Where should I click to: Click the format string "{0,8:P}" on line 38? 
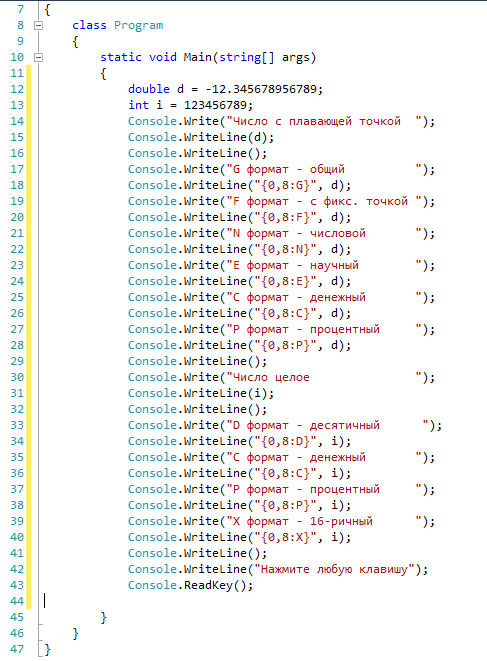pos(285,506)
